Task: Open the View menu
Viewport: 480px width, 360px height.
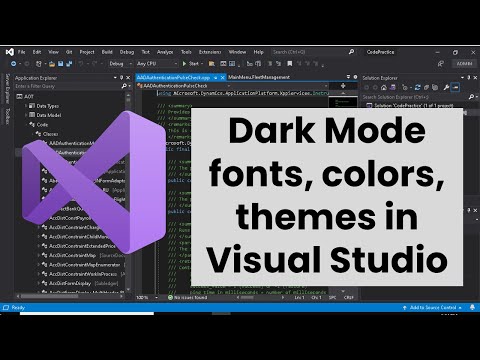Action: (53, 52)
